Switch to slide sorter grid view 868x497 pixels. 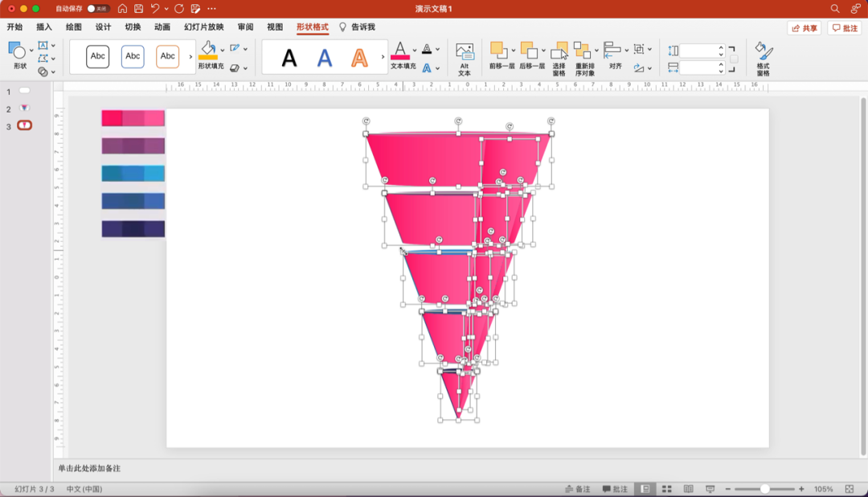666,489
